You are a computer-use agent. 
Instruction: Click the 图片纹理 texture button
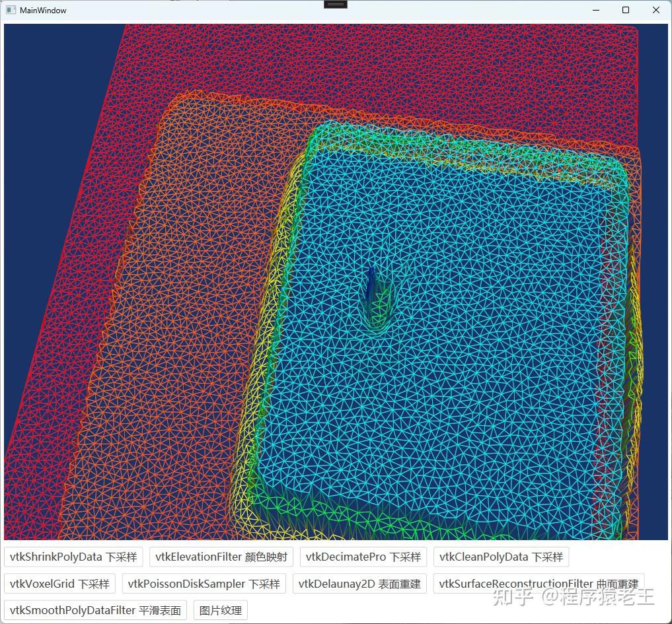tap(220, 610)
